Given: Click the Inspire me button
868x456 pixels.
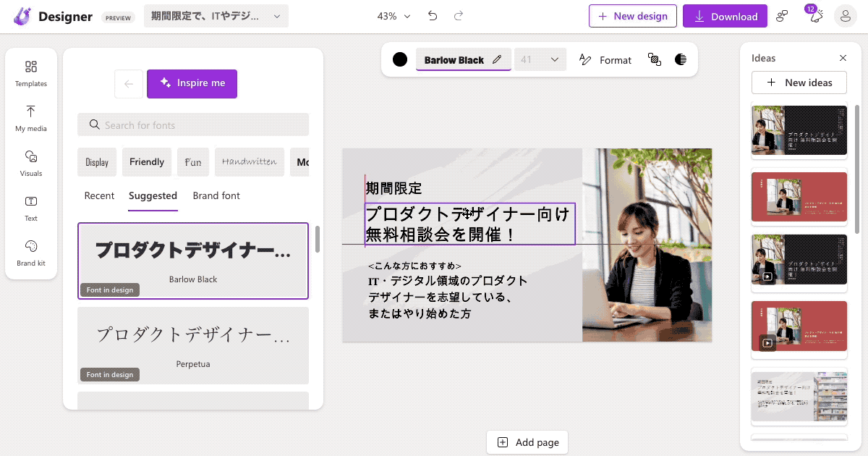Looking at the screenshot, I should tap(192, 84).
